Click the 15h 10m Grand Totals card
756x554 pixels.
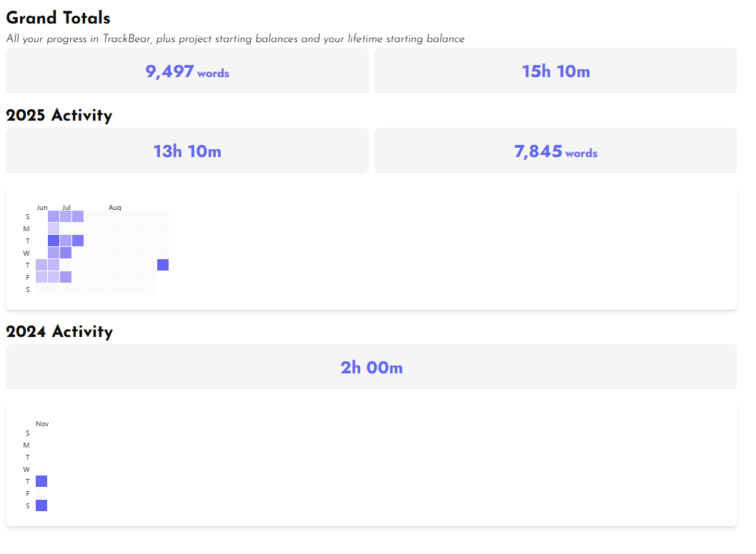(x=555, y=71)
